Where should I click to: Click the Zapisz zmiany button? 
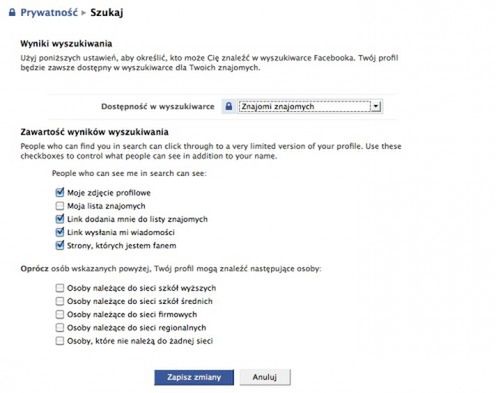194,377
